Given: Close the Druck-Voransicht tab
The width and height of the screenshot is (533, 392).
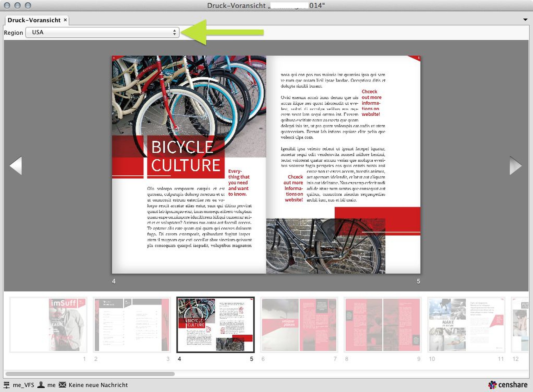Looking at the screenshot, I should (x=65, y=20).
